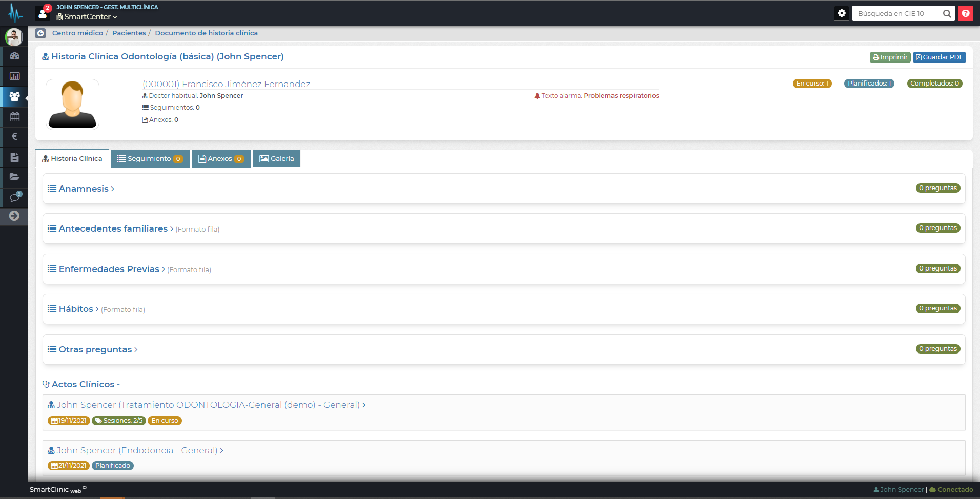Expand the Anamnesis section
This screenshot has height=499, width=980.
(83, 189)
